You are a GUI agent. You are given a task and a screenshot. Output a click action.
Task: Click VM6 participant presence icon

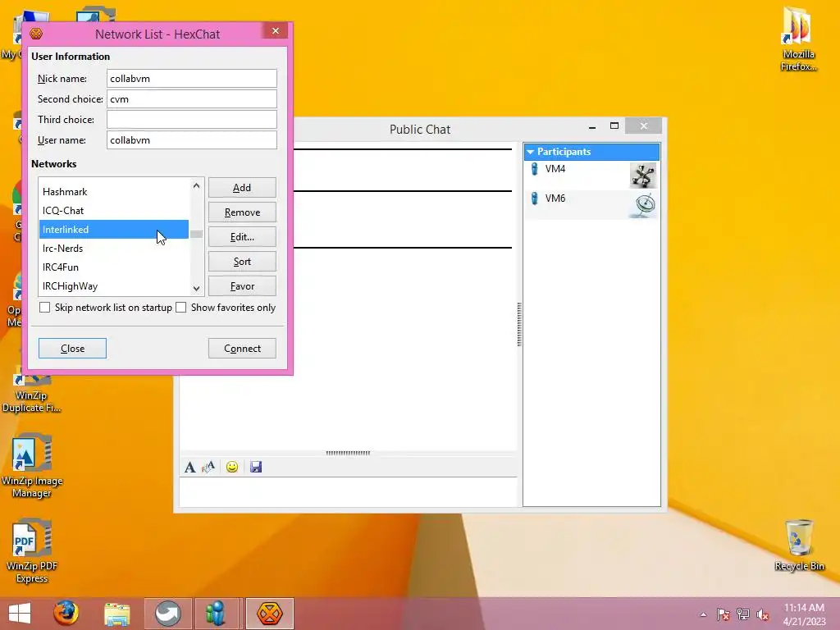point(534,199)
